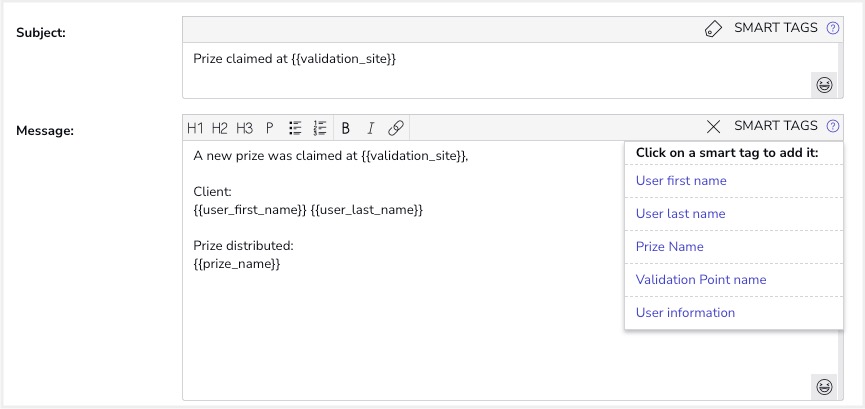Open help for Subject smart tags
Image resolution: width=865 pixels, height=409 pixels.
click(833, 29)
